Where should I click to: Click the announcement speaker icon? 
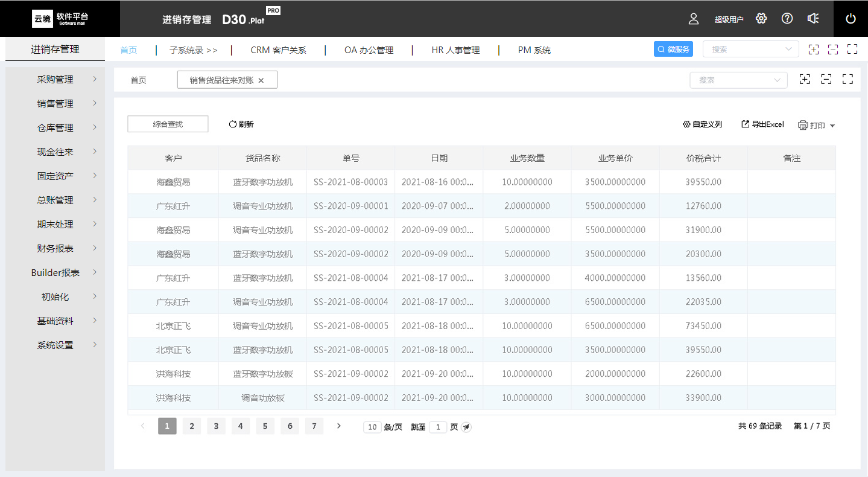[x=813, y=18]
